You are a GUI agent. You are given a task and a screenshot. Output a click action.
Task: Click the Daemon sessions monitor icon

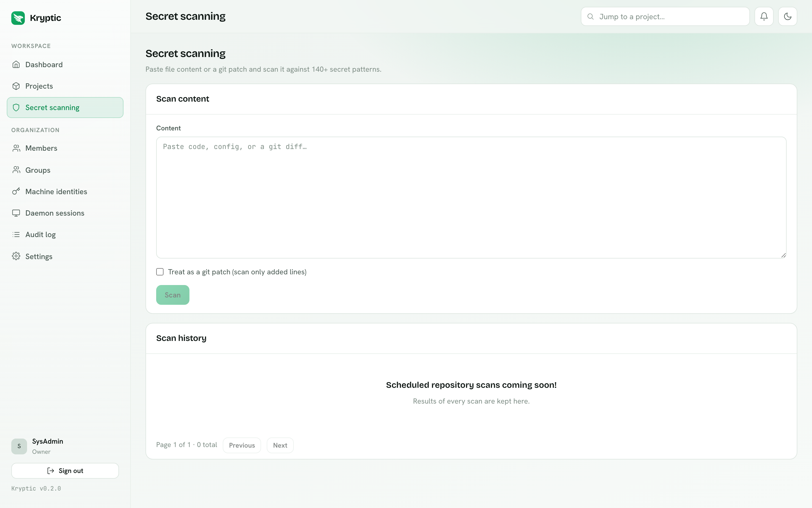click(16, 213)
